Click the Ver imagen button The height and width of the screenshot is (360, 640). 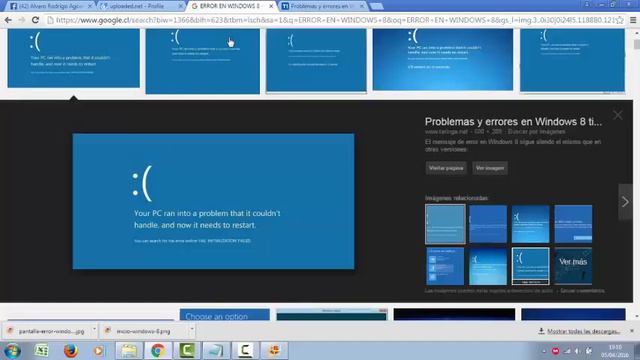point(490,168)
